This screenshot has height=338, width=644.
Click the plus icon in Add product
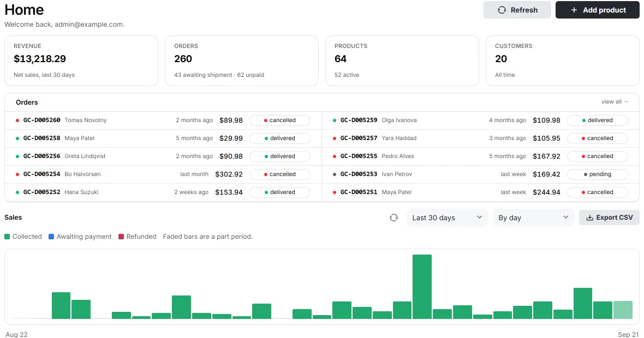pyautogui.click(x=574, y=10)
